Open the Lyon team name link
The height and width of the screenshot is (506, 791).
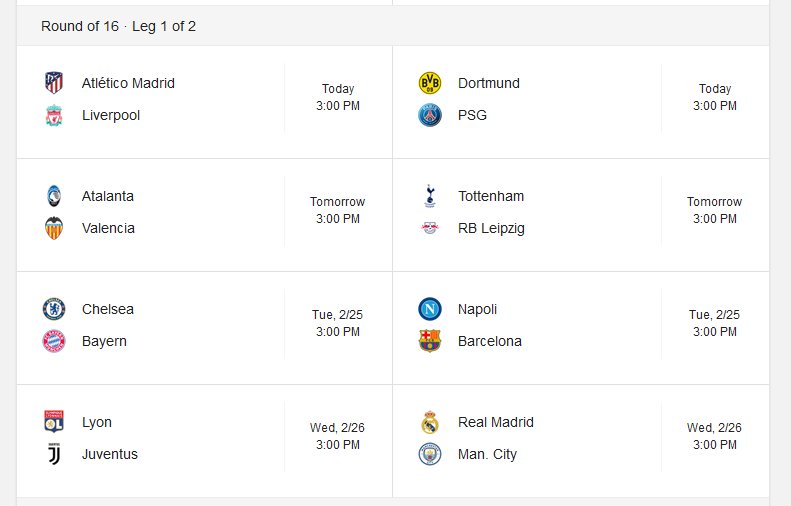[x=97, y=422]
